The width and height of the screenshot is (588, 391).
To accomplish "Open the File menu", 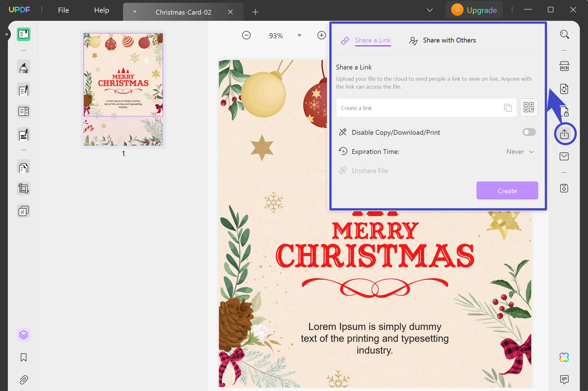I will [63, 10].
